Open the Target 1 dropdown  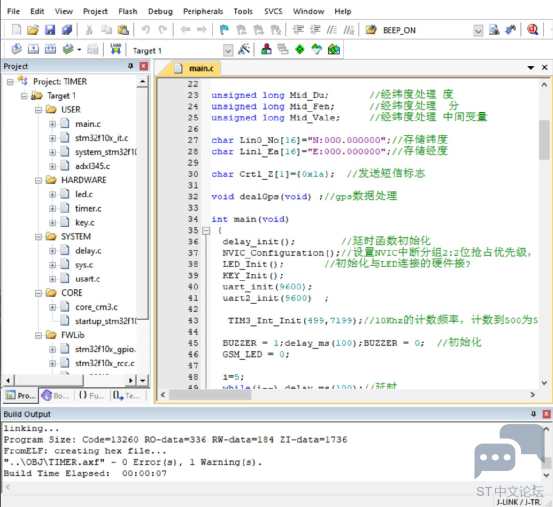pyautogui.click(x=228, y=50)
